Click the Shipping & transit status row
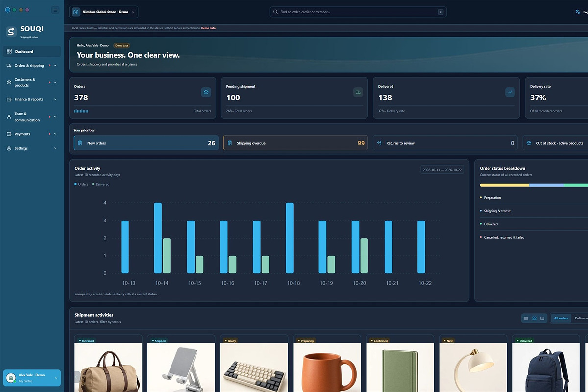This screenshot has width=588, height=392. coord(534,211)
